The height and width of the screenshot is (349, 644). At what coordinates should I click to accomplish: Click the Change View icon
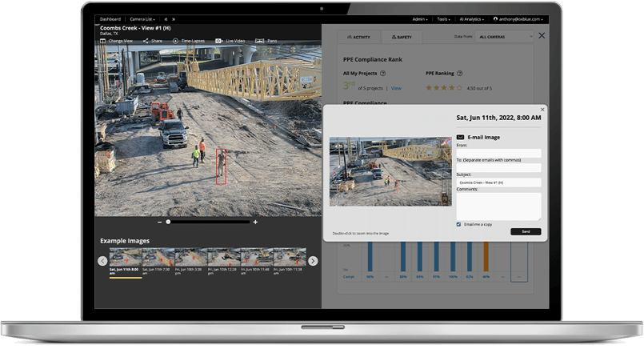[x=102, y=41]
